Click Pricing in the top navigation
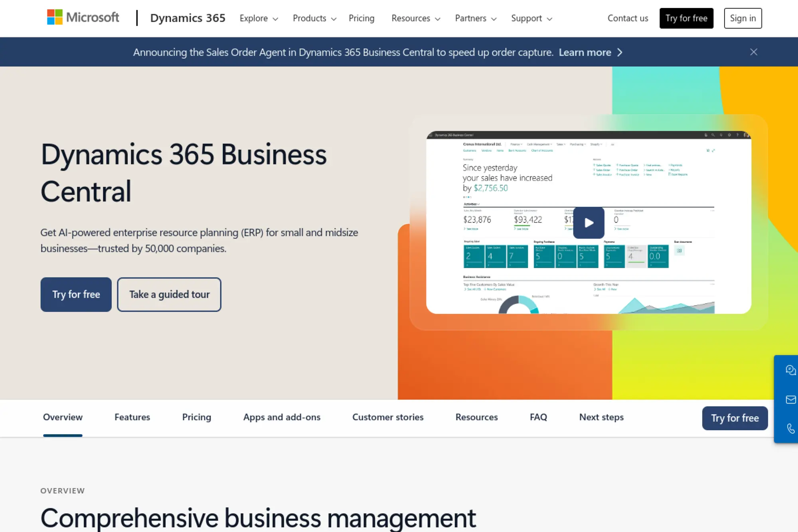The width and height of the screenshot is (798, 532). click(361, 18)
